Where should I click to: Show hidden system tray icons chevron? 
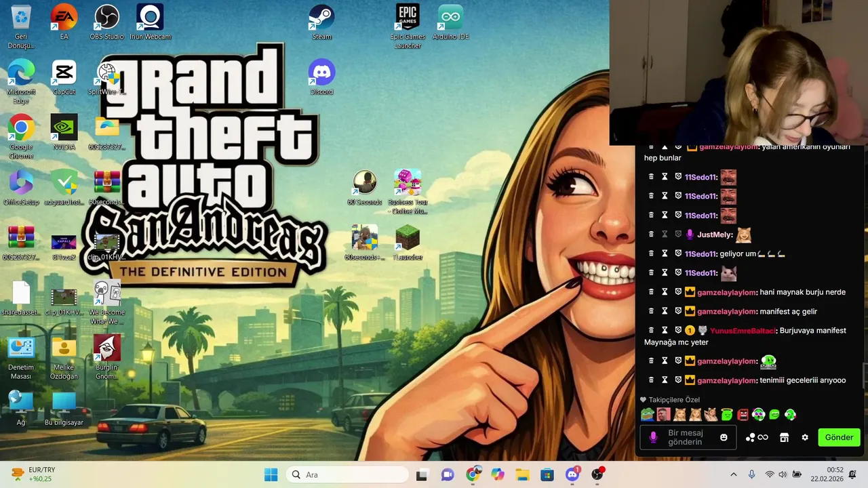point(733,474)
